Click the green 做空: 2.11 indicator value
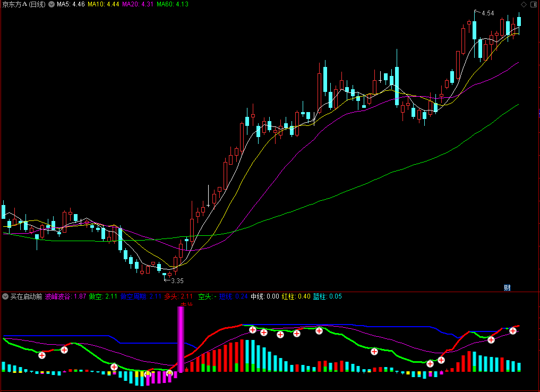540x392 pixels. coord(103,296)
